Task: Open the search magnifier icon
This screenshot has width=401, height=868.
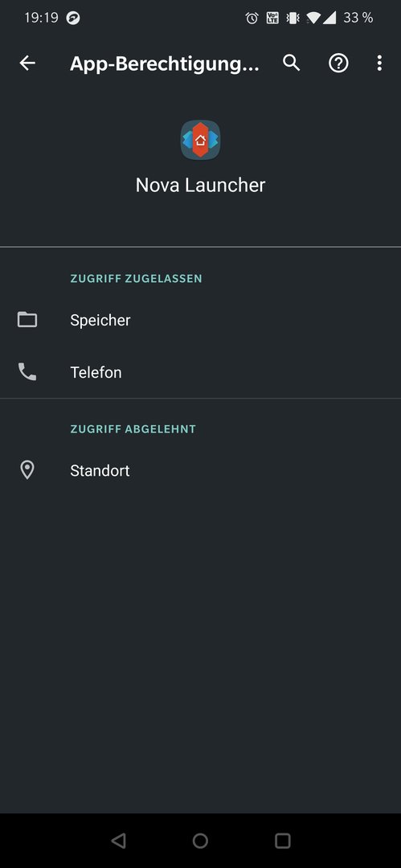Action: click(x=292, y=63)
